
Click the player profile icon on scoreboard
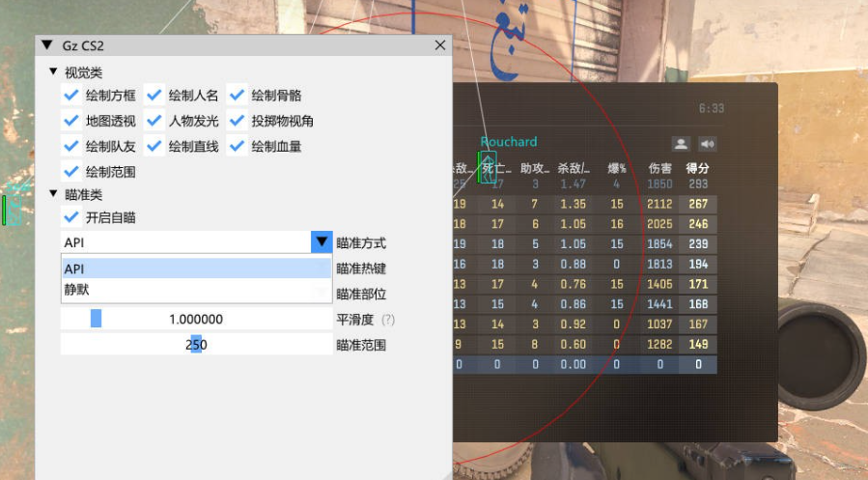tap(681, 144)
